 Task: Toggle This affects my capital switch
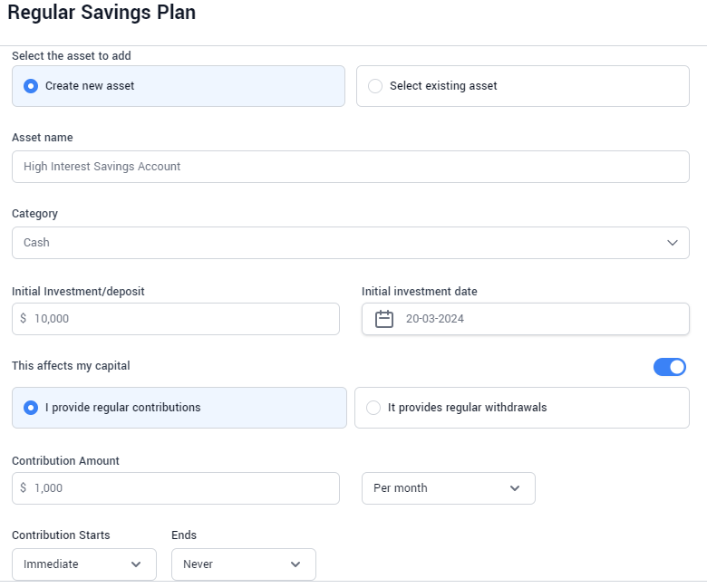(670, 367)
